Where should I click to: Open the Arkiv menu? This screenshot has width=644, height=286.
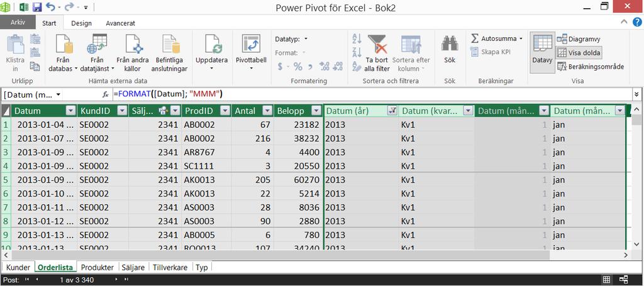point(17,23)
